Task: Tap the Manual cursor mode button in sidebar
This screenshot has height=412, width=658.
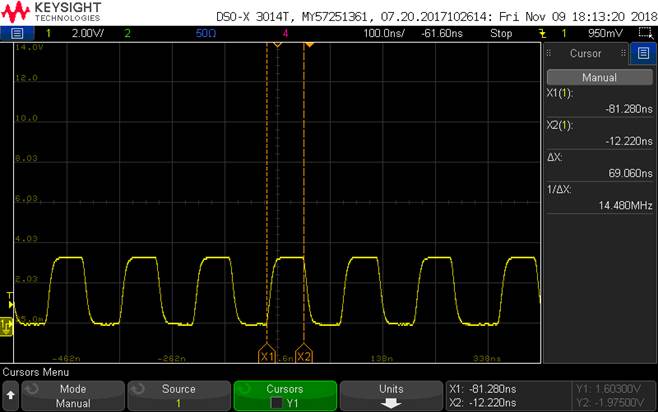Action: pos(599,77)
